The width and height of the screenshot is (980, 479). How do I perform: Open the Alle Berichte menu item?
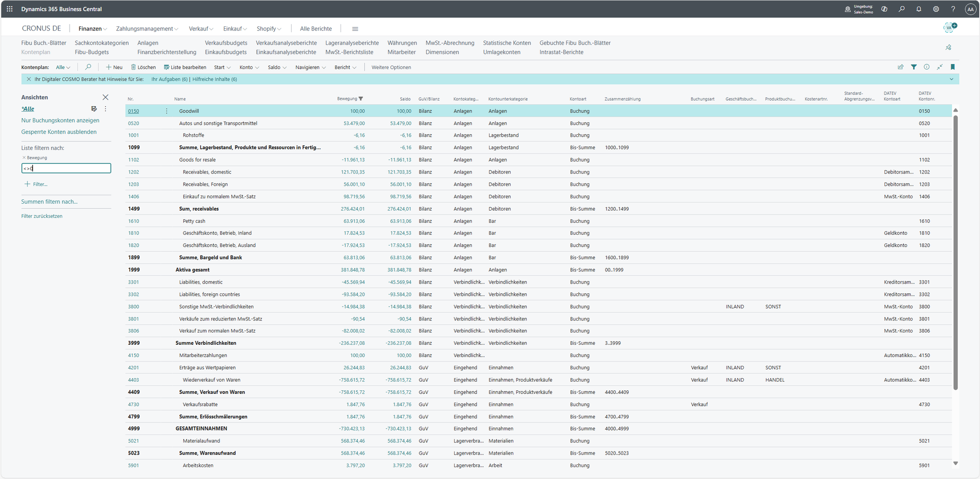316,29
